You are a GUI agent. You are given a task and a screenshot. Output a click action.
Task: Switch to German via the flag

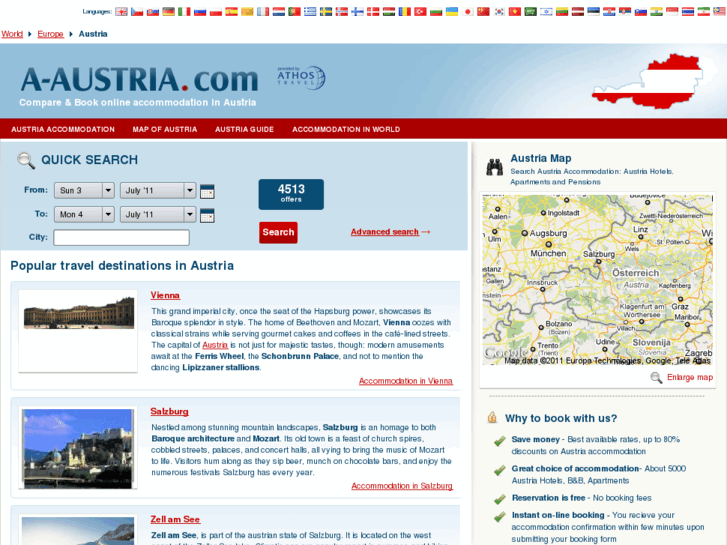coord(169,12)
